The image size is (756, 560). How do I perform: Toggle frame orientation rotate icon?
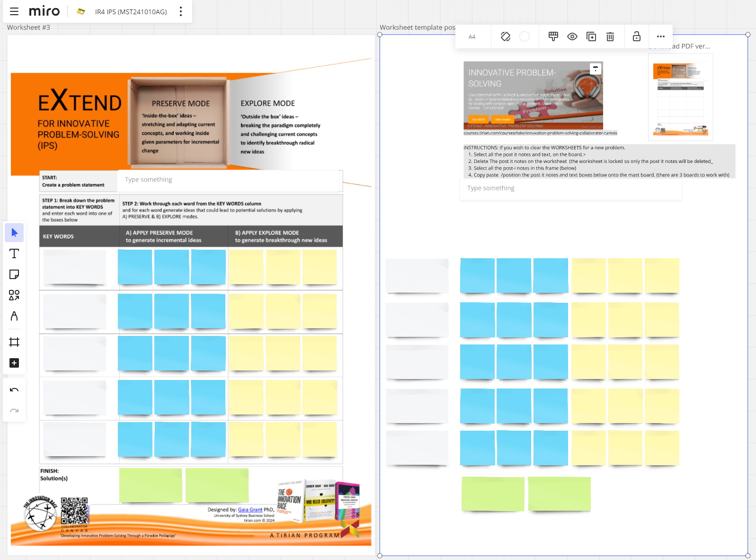coord(506,36)
